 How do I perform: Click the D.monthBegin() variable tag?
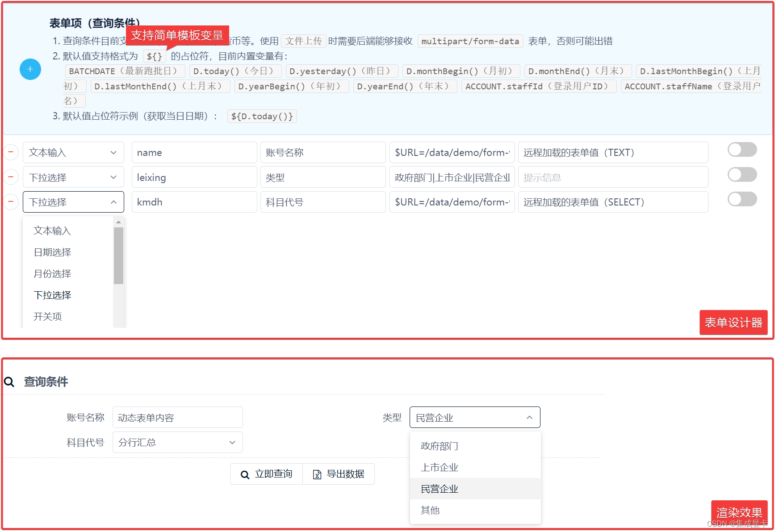click(461, 71)
